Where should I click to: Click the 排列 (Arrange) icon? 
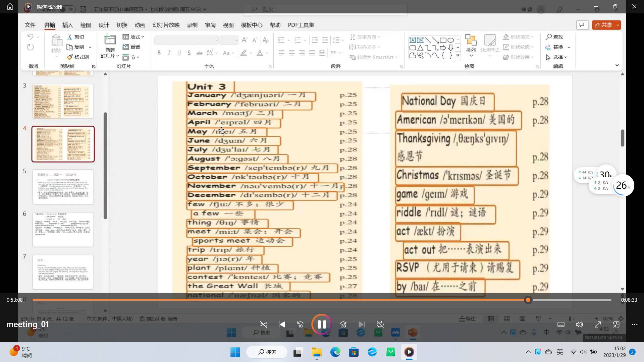(471, 40)
